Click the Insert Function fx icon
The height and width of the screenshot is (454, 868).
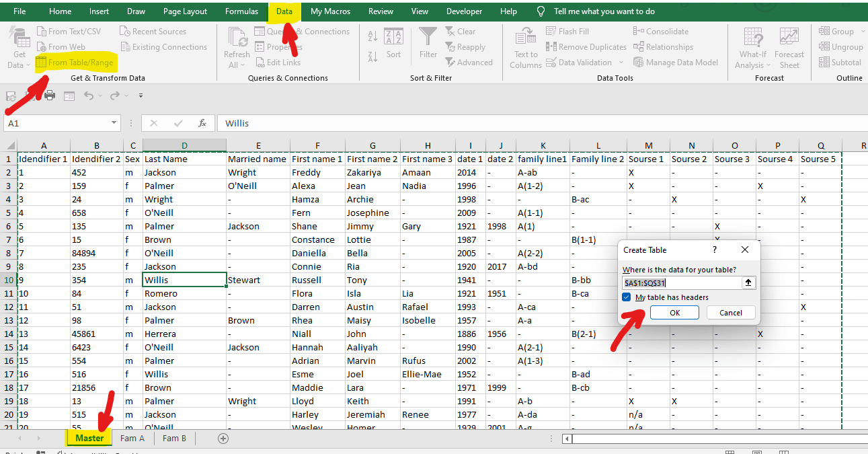click(202, 124)
